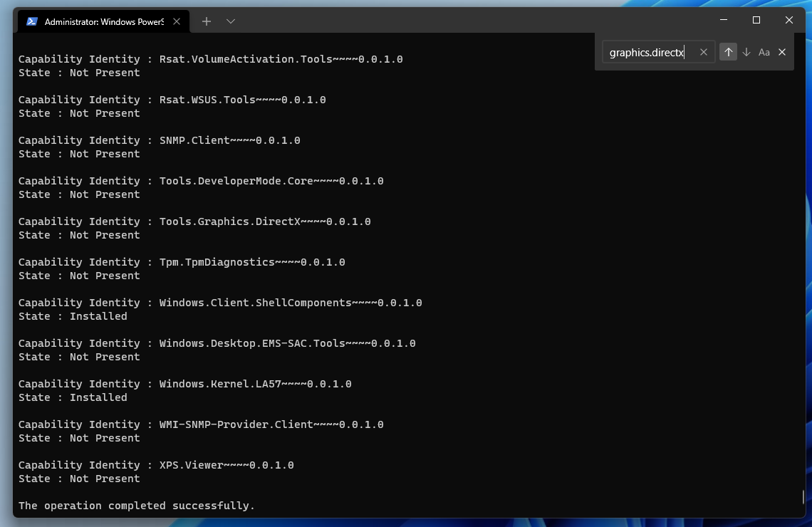Minimize the terminal window
812x527 pixels.
click(724, 20)
